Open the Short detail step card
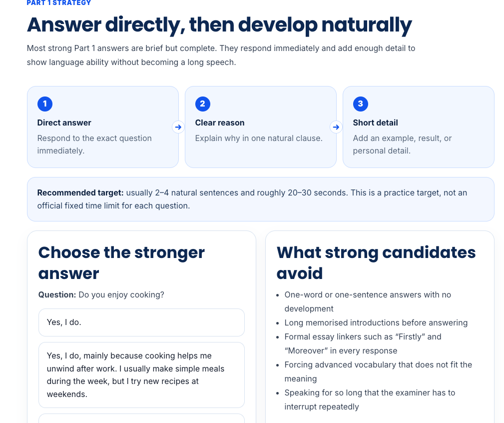 click(419, 126)
